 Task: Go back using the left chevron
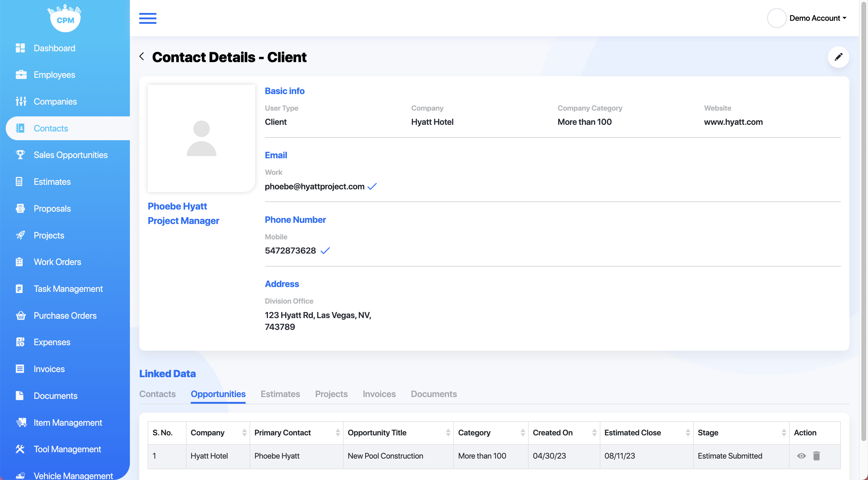(x=142, y=57)
